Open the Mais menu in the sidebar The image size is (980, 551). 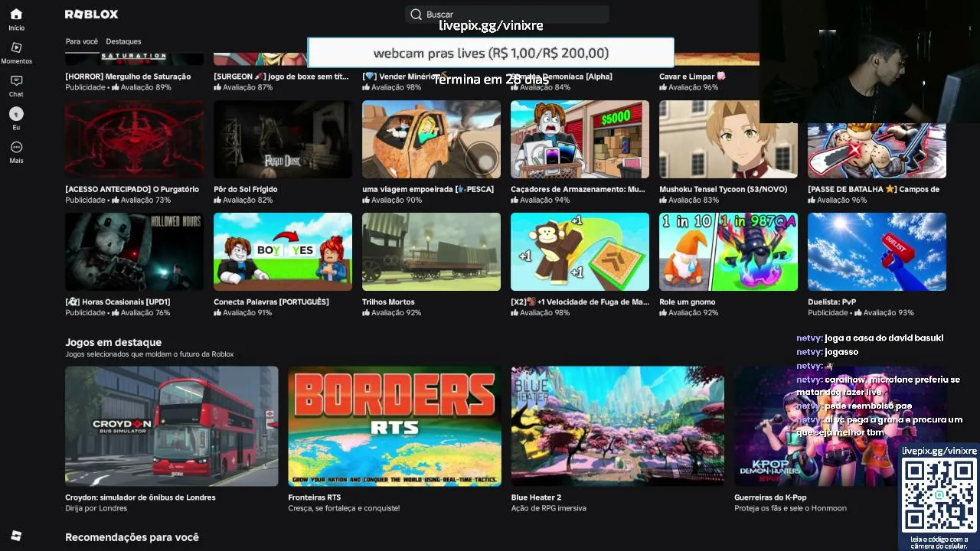[x=16, y=152]
